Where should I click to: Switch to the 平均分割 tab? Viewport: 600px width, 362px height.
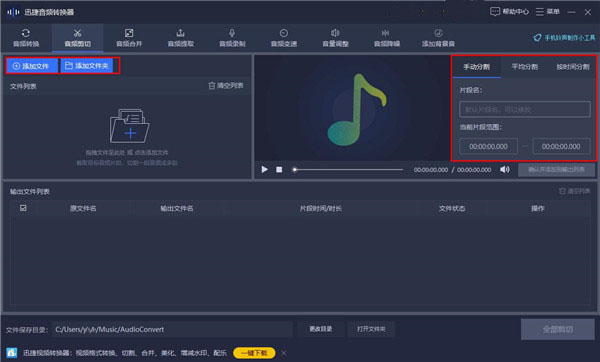pyautogui.click(x=525, y=67)
